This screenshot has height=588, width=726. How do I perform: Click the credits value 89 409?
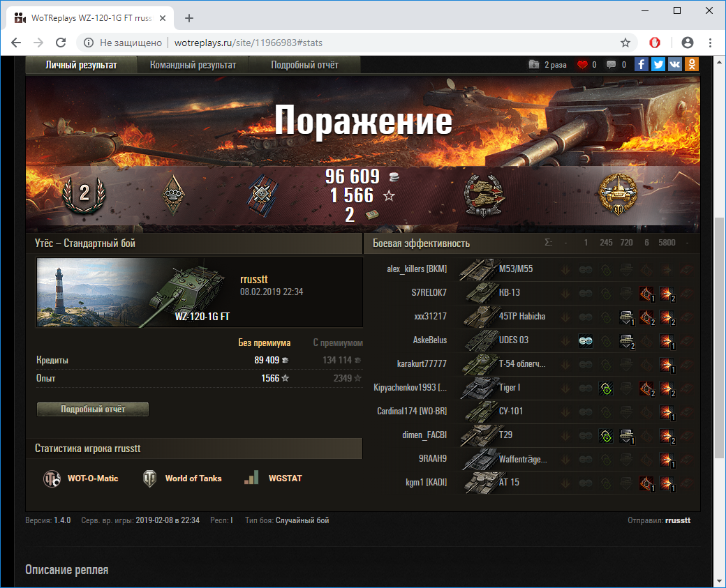(x=267, y=360)
